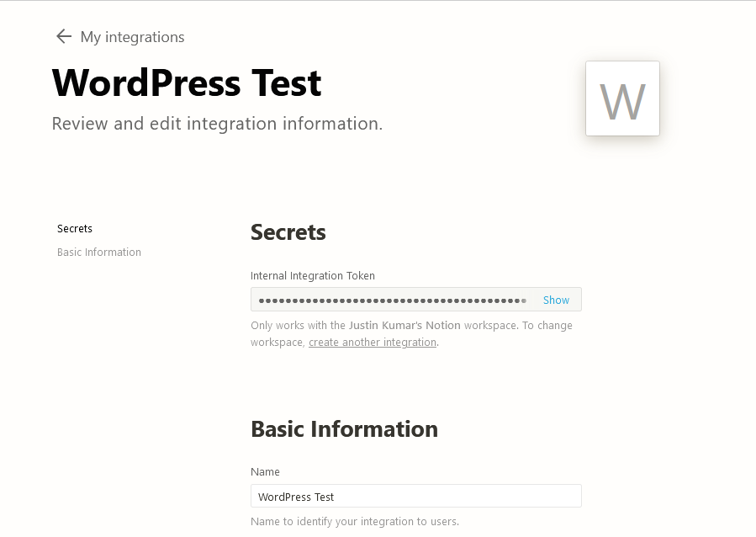Open the create another integration link
Viewport: 756px width, 537px height.
pyautogui.click(x=373, y=342)
